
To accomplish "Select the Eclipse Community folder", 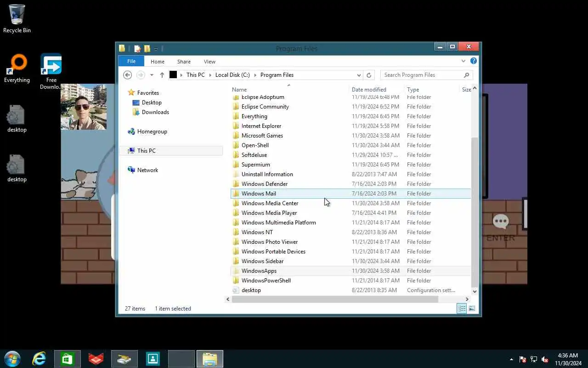I will 265,107.
